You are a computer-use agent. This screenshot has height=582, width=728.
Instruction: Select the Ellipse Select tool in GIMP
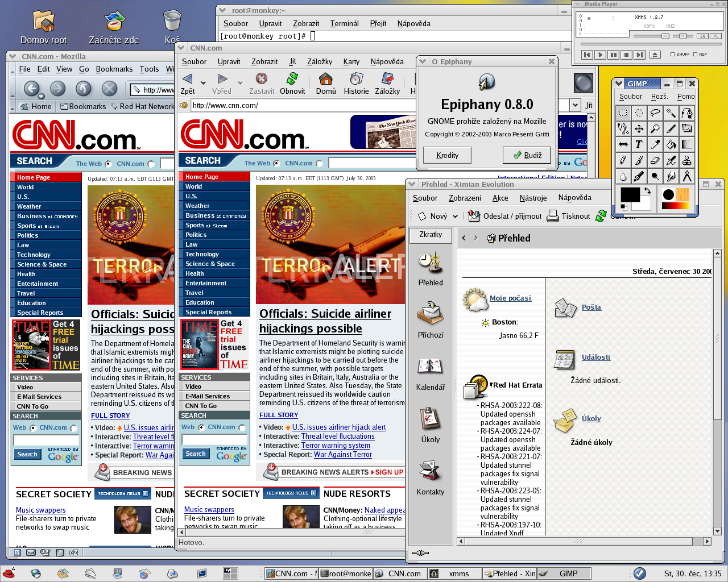coord(639,113)
